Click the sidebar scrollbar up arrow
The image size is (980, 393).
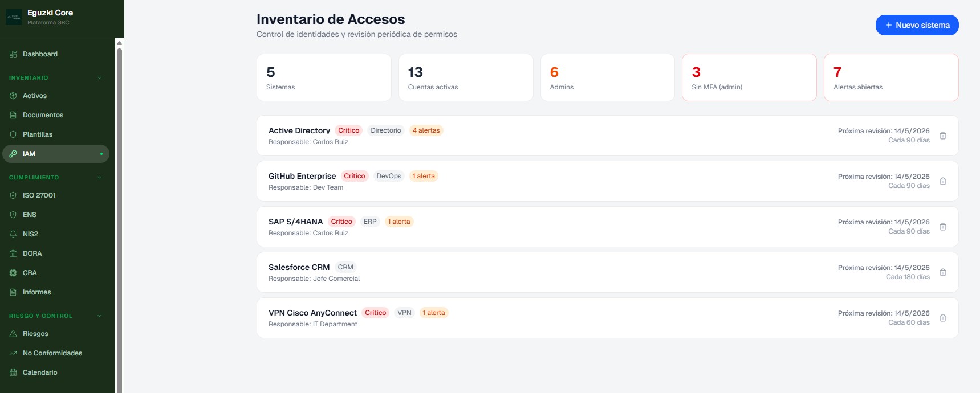(119, 43)
